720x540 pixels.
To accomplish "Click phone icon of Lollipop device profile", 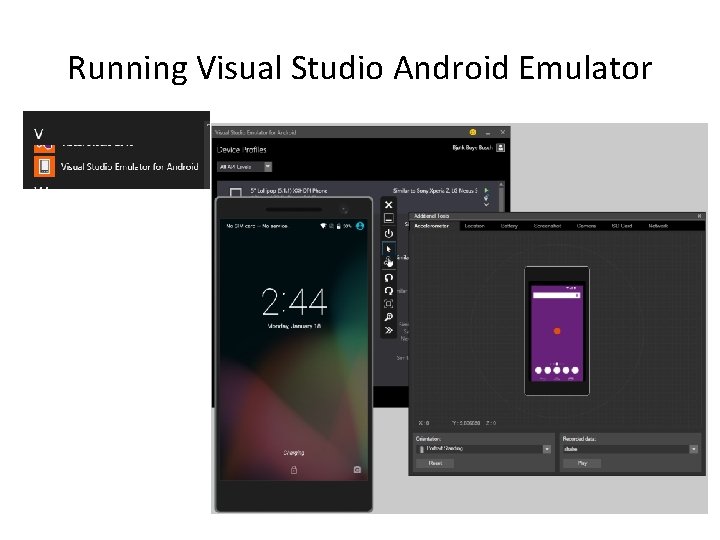I will (x=236, y=192).
